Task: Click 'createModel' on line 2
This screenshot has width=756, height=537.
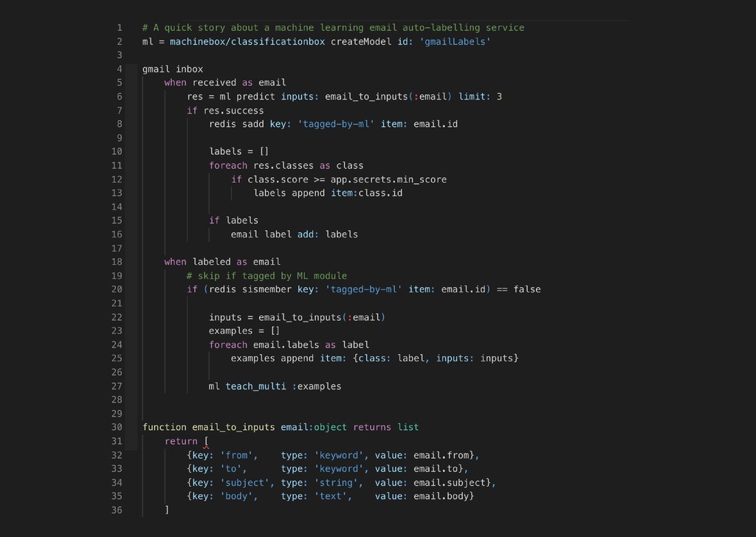Action: 361,42
